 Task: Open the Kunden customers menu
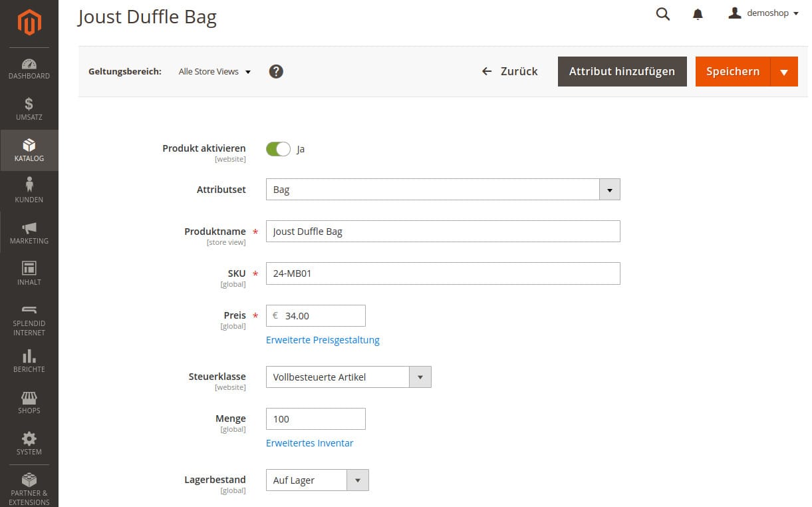[29, 192]
